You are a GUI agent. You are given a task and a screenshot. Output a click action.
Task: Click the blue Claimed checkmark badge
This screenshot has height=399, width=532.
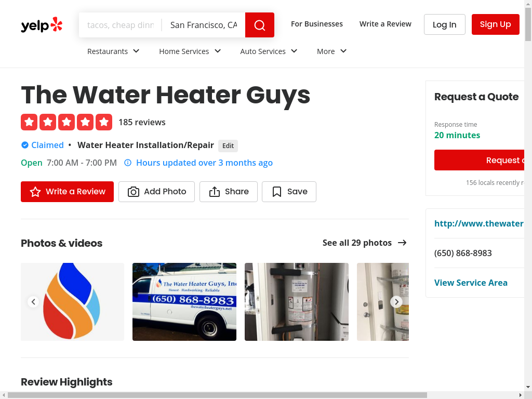[x=25, y=145]
